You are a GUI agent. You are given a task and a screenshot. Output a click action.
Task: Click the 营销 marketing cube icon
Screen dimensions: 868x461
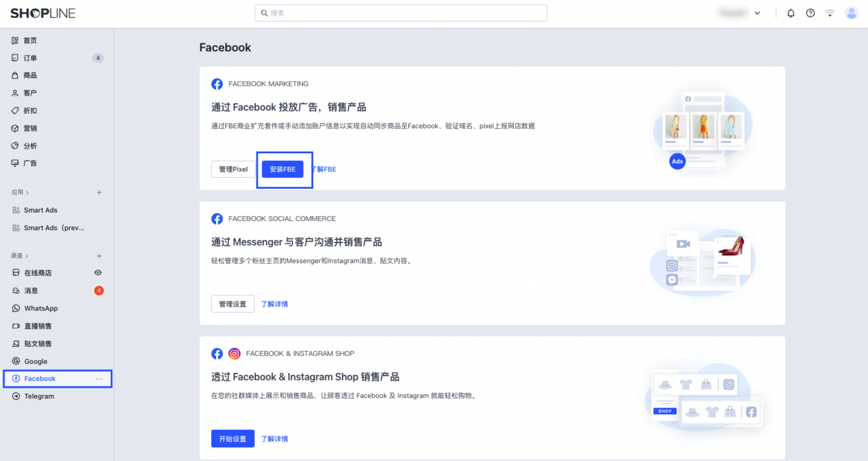[x=15, y=128]
